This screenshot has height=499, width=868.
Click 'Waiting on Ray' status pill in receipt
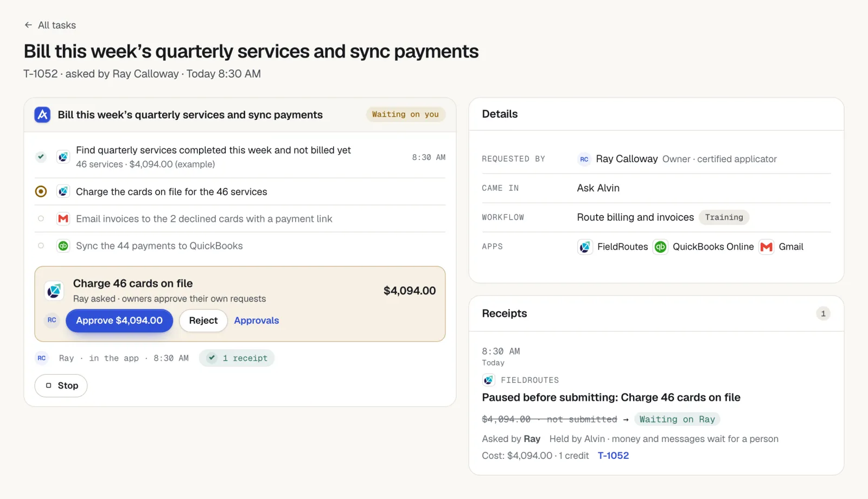point(677,419)
